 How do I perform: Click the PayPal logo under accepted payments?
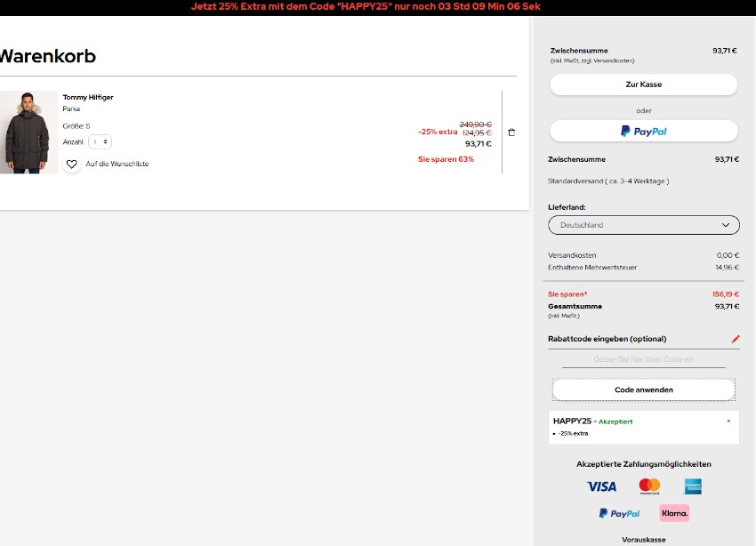click(x=619, y=513)
